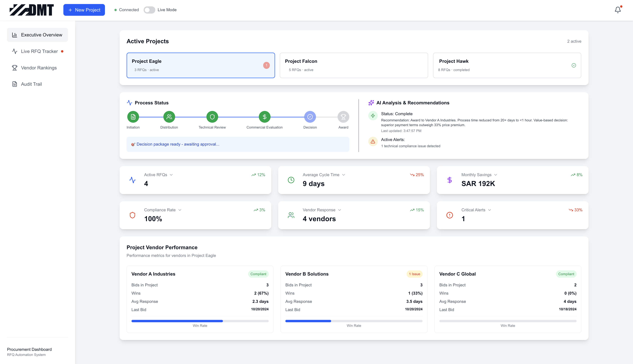Create a project with New Project button
633x364 pixels.
(x=84, y=10)
